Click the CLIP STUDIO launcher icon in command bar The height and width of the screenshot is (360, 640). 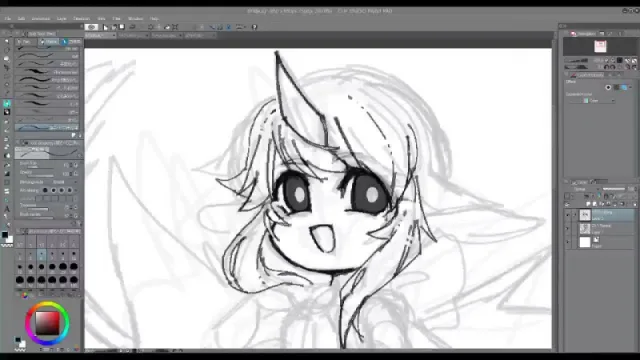point(92,27)
